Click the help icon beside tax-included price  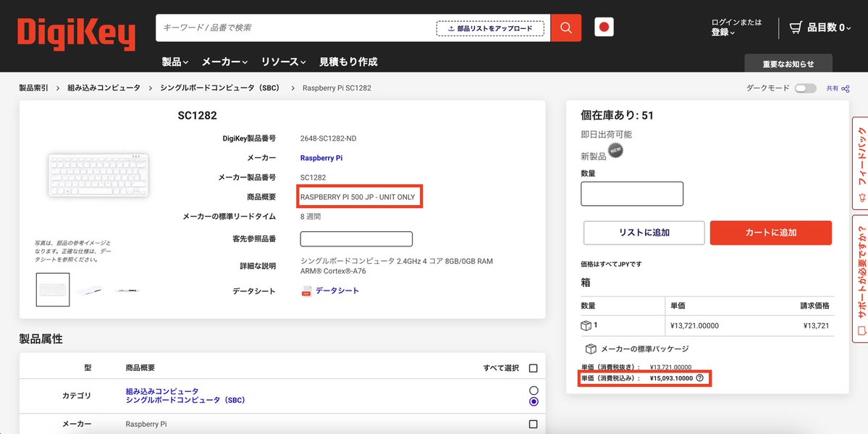tap(700, 378)
